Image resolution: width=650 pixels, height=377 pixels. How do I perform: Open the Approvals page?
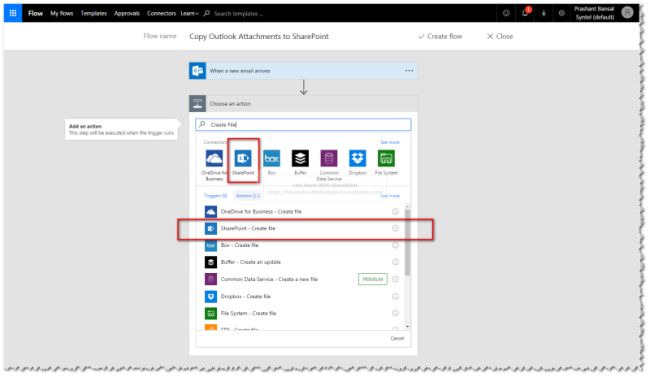tap(127, 13)
